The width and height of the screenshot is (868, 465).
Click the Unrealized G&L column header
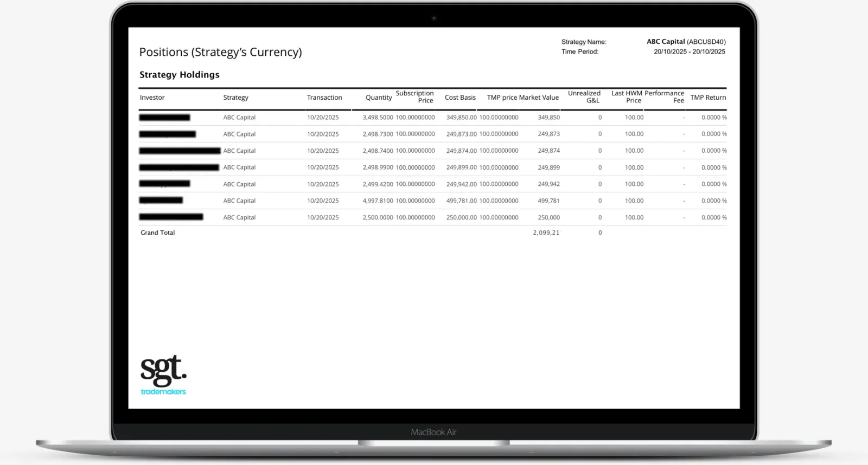[x=584, y=97]
